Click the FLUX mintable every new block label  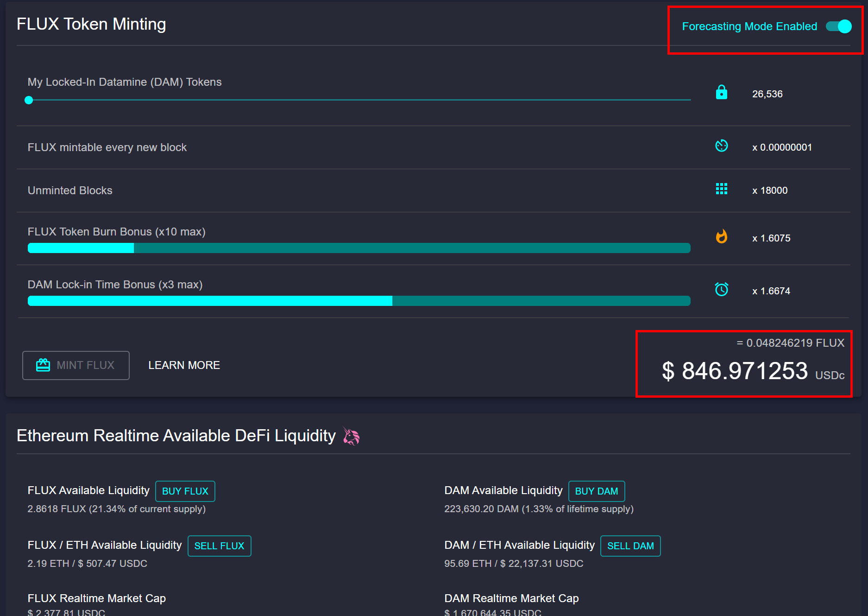pyautogui.click(x=107, y=147)
